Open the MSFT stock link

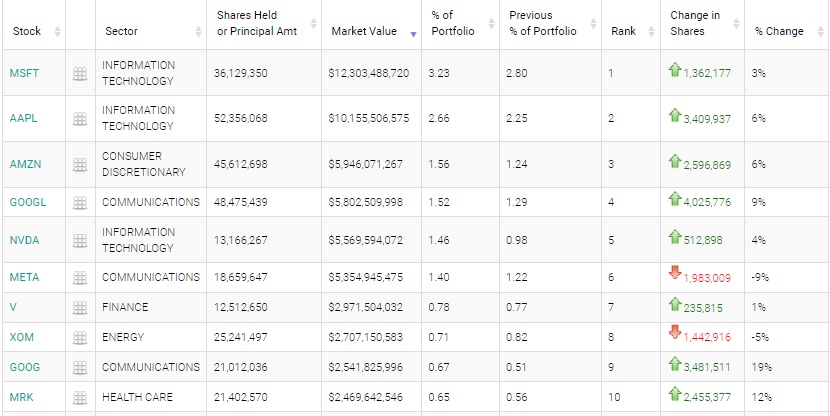(22, 73)
